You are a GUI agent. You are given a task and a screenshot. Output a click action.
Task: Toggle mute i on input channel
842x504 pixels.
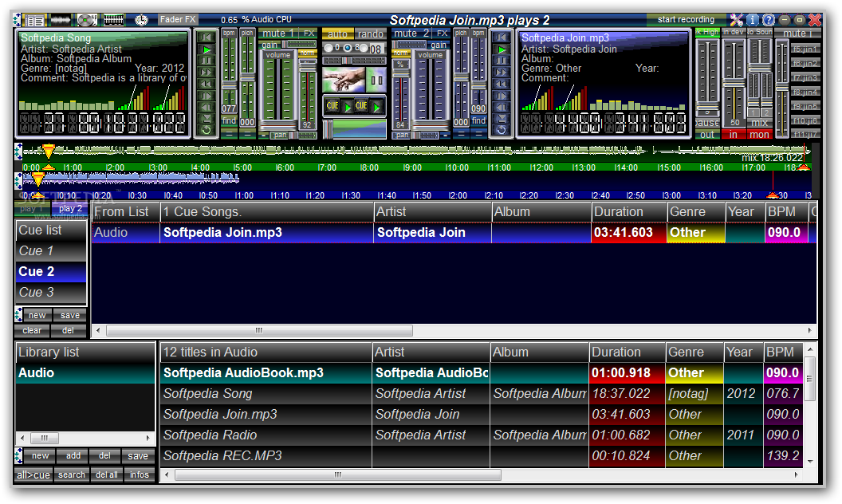click(797, 33)
